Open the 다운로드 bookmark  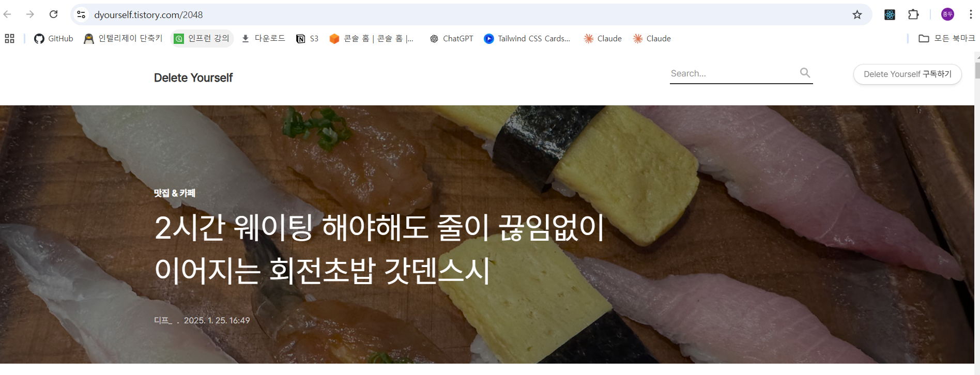click(x=264, y=39)
